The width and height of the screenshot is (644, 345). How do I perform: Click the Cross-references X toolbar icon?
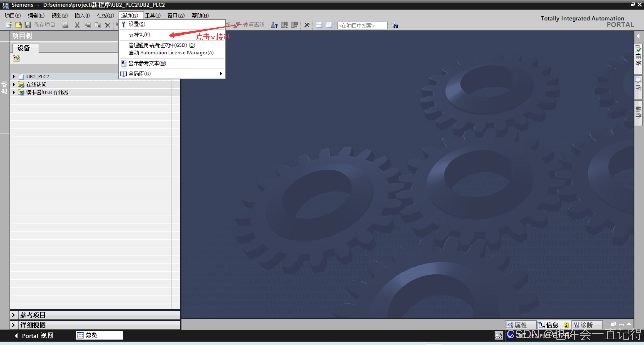[307, 25]
